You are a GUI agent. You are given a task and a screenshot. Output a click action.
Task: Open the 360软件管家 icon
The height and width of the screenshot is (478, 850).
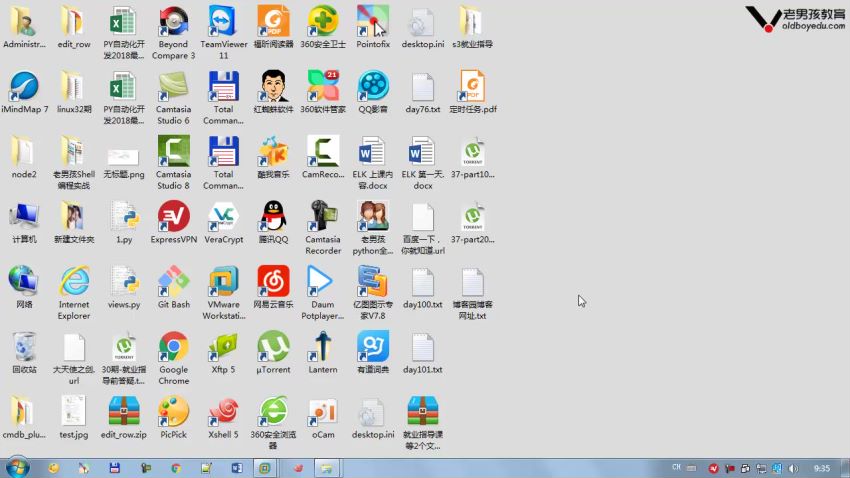(x=323, y=92)
